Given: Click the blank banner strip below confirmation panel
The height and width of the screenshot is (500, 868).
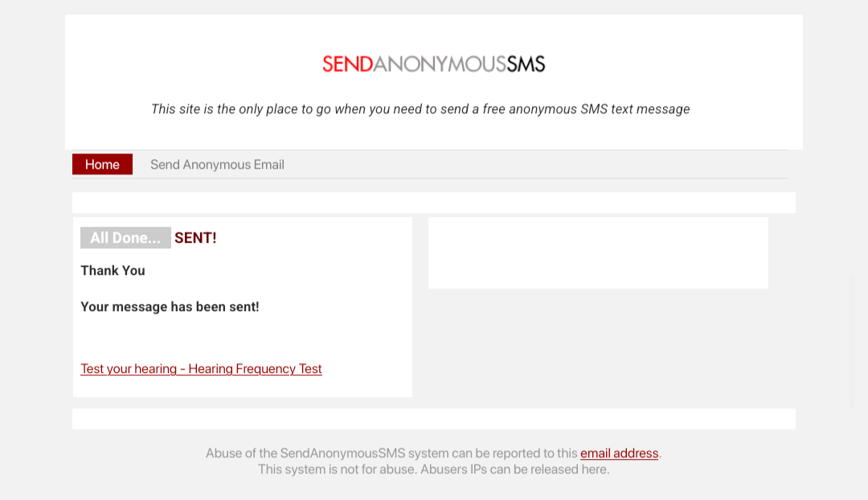Looking at the screenshot, I should [434, 419].
